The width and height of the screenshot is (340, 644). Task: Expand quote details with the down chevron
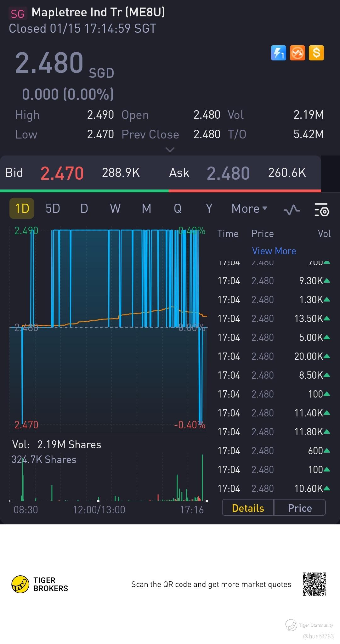coord(170,150)
